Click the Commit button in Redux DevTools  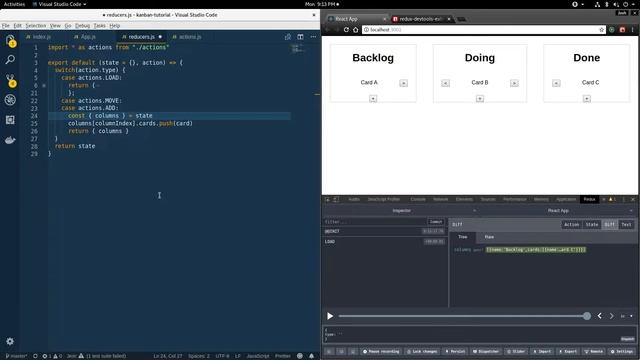(436, 222)
